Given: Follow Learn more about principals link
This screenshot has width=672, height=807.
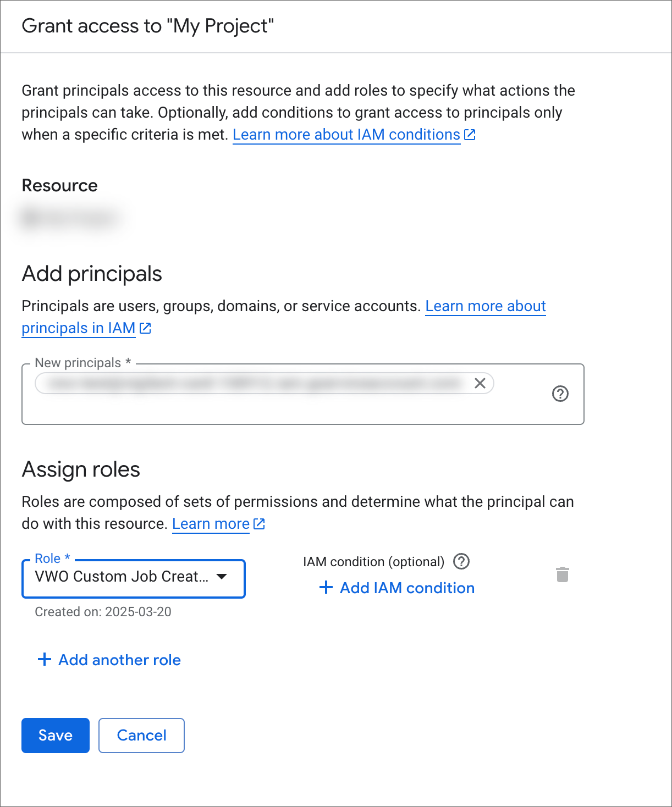Looking at the screenshot, I should click(x=284, y=317).
